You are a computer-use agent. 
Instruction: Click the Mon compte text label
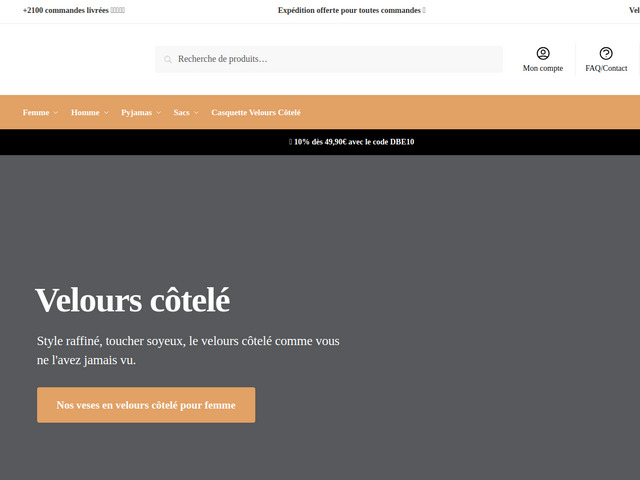pyautogui.click(x=543, y=69)
